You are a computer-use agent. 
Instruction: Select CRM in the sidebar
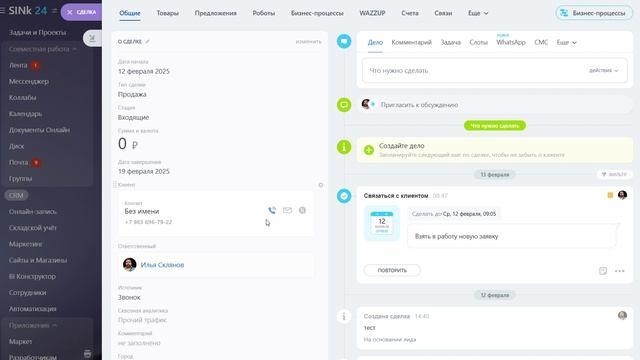click(x=16, y=196)
